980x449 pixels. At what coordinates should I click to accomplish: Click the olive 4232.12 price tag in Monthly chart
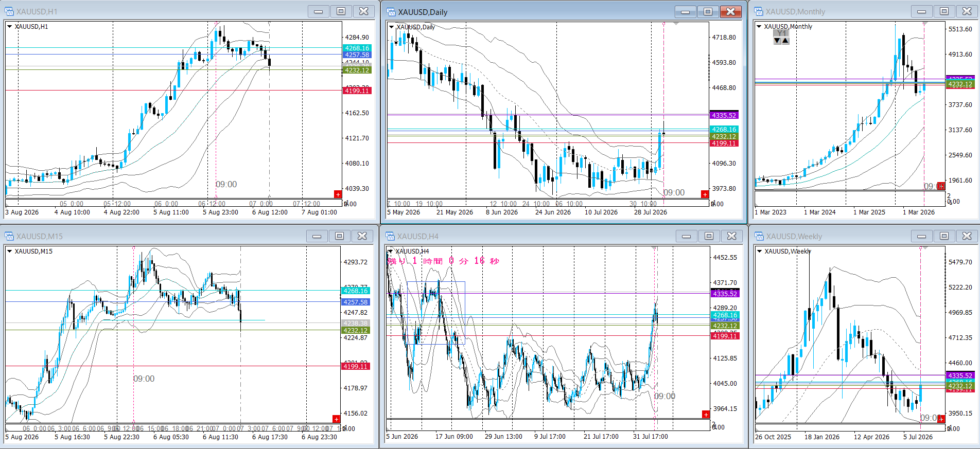(x=960, y=84)
